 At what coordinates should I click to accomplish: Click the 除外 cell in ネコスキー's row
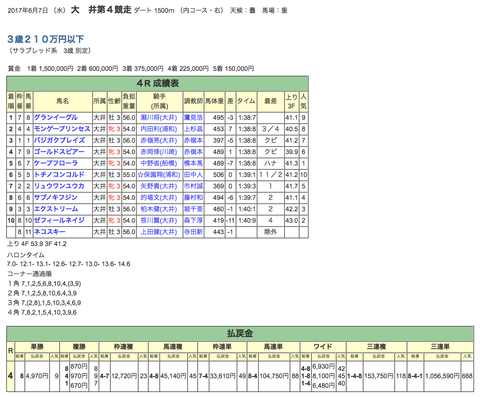point(270,232)
